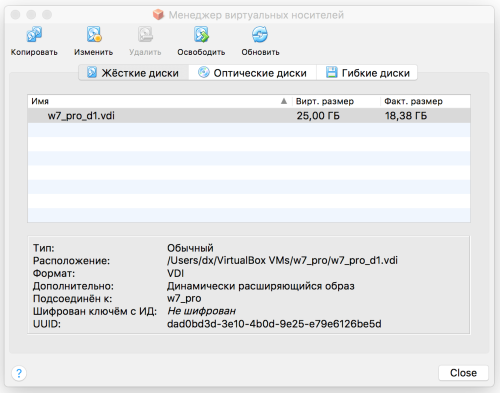This screenshot has width=500, height=393.
Task: Click the Освободить (Release) disk icon
Action: 201,34
